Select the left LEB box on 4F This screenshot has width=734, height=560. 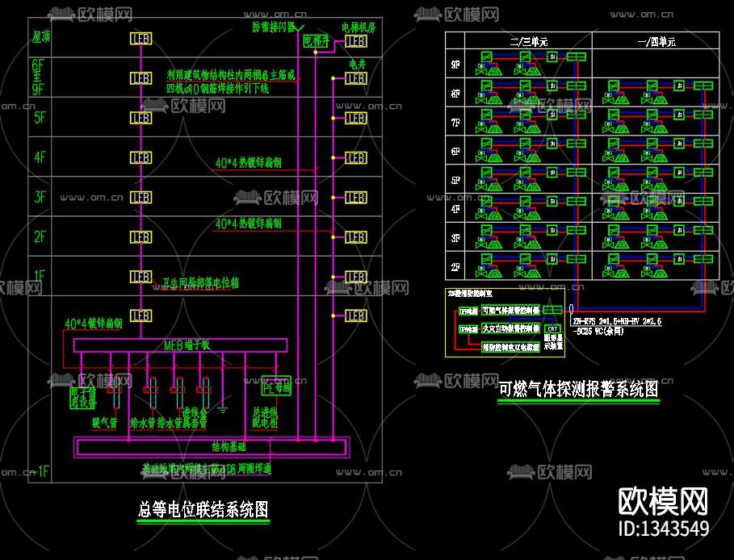[x=141, y=157]
